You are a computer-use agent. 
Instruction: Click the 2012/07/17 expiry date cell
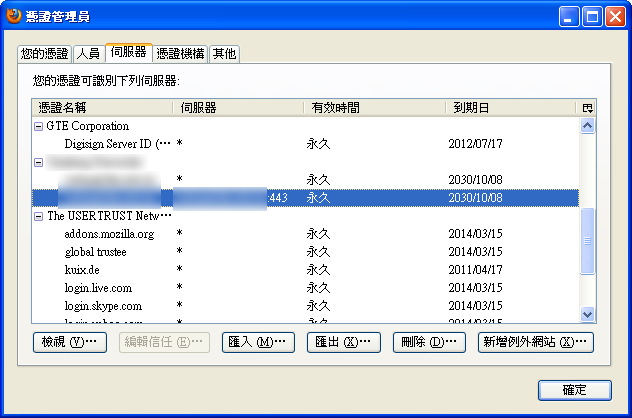point(476,144)
